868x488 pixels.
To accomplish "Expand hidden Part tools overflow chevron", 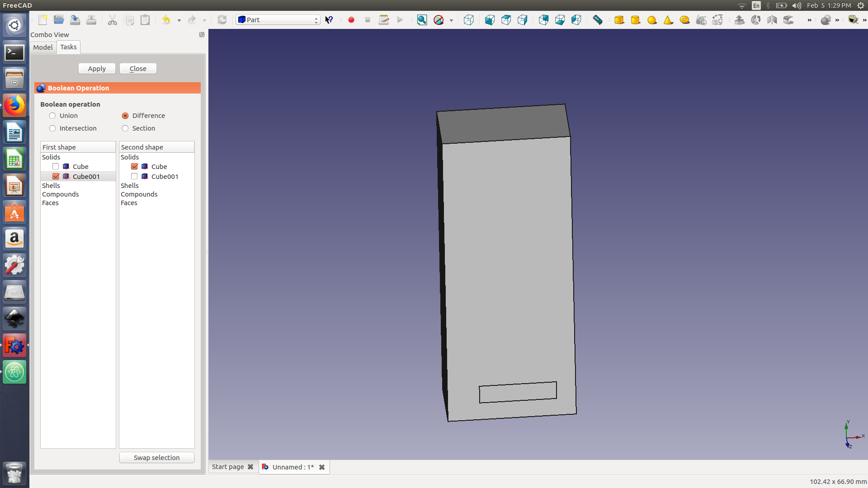I will (809, 20).
